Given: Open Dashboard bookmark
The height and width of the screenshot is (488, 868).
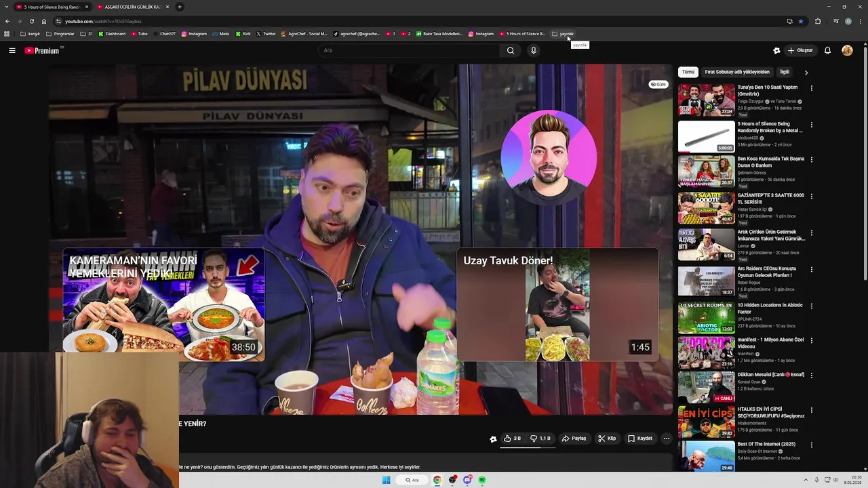Looking at the screenshot, I should tap(112, 34).
